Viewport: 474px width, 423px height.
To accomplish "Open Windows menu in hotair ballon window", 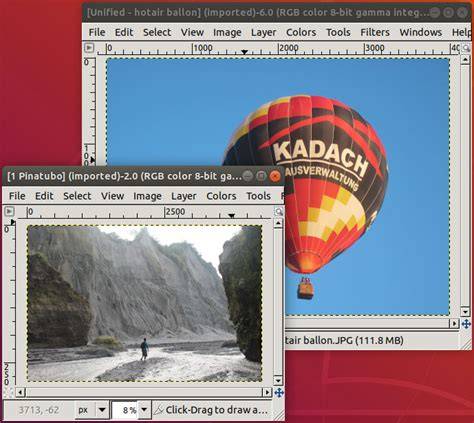I will coord(420,32).
